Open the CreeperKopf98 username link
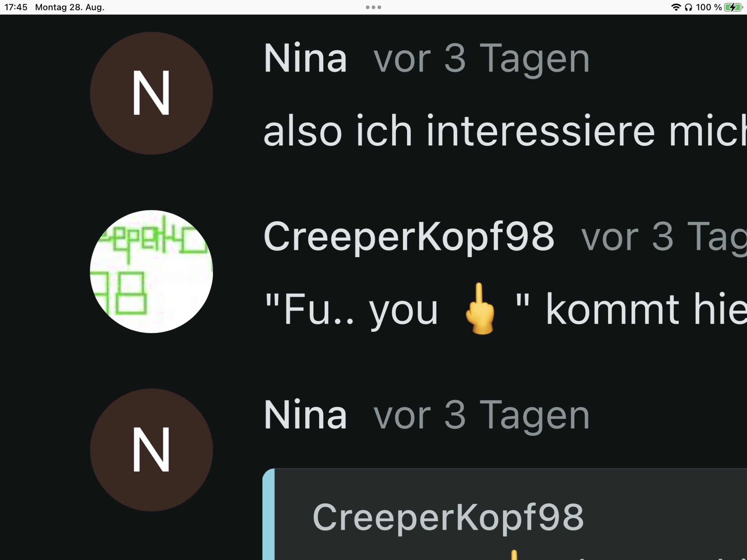The image size is (747, 560). (409, 236)
